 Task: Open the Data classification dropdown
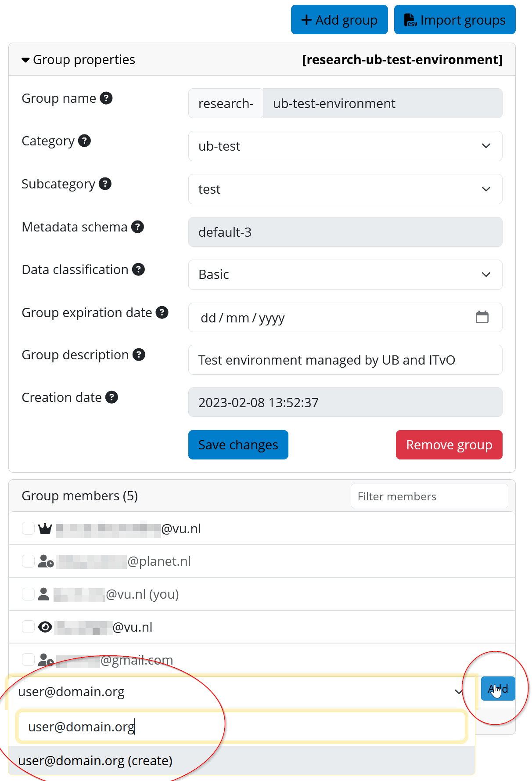tap(345, 275)
